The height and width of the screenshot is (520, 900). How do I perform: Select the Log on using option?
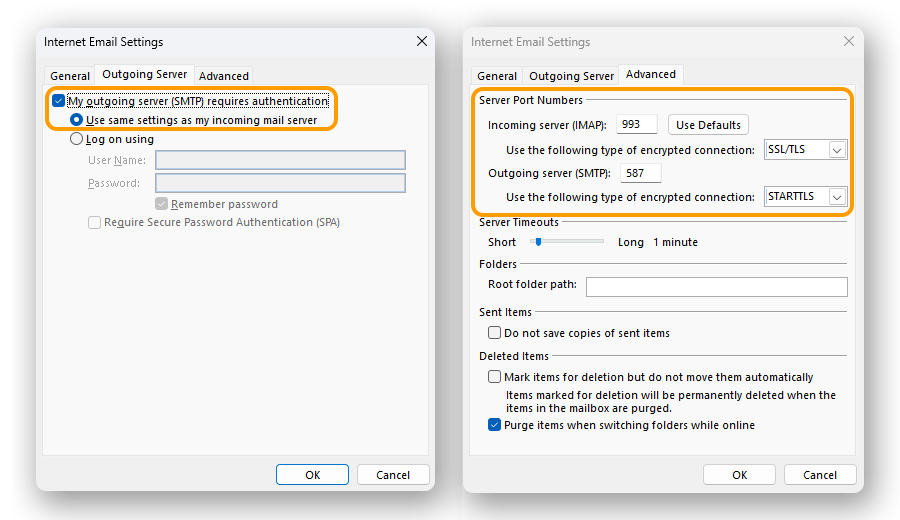[x=76, y=140]
